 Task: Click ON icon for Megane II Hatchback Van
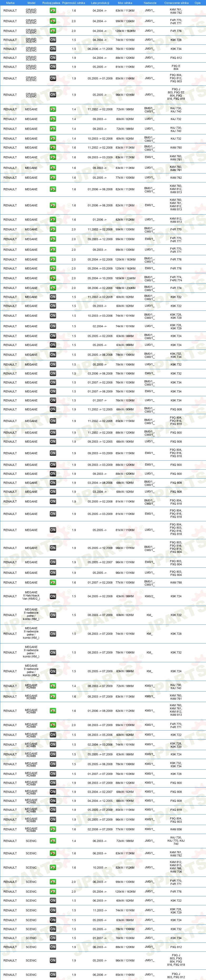(53, 596)
